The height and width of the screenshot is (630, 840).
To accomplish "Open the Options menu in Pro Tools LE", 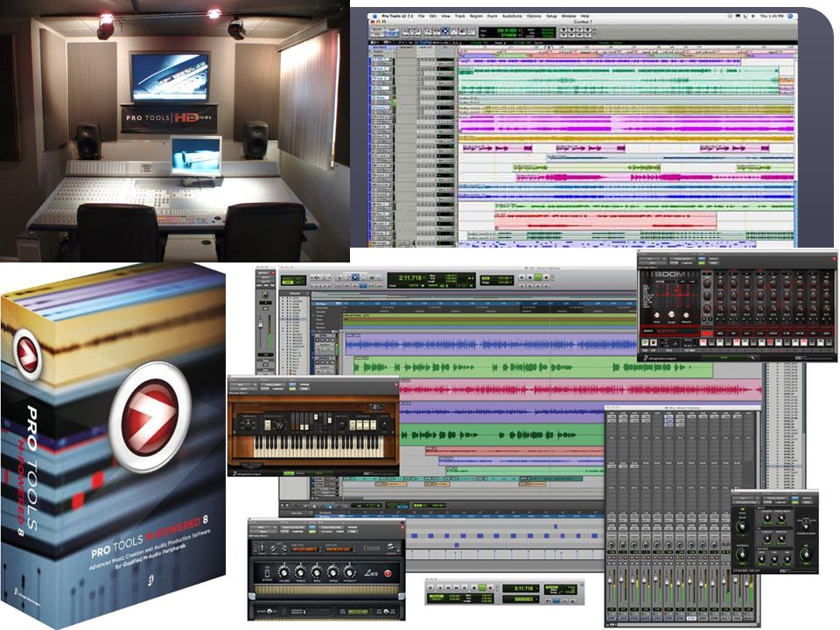I will (x=534, y=17).
